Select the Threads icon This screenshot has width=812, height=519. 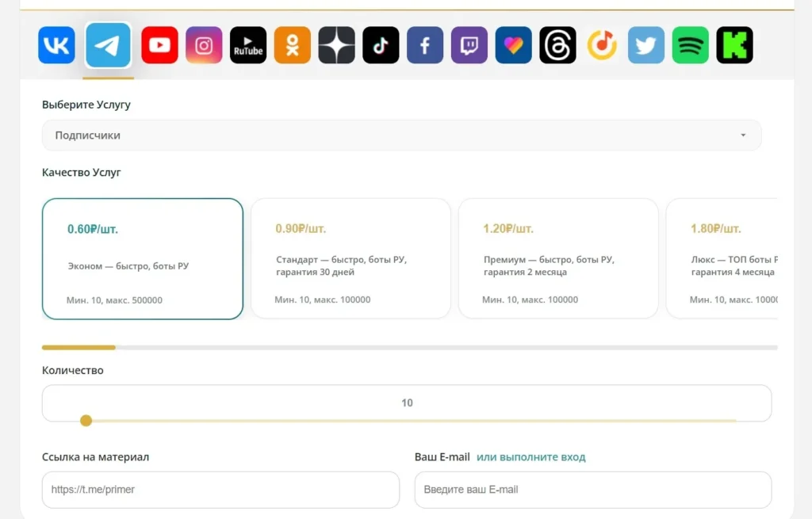557,45
